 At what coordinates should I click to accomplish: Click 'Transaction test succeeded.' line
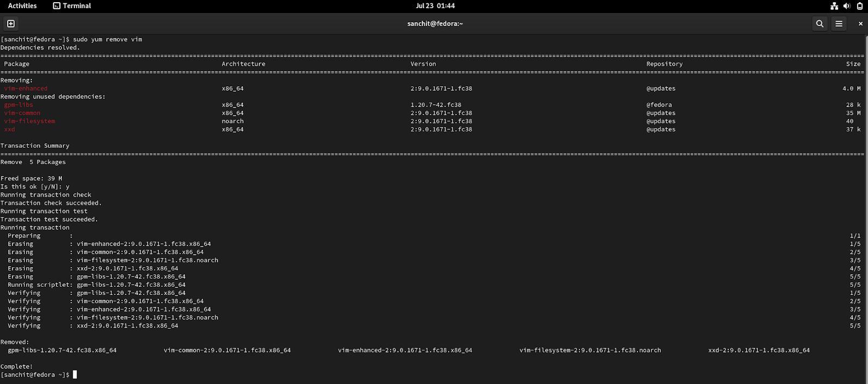tap(49, 219)
